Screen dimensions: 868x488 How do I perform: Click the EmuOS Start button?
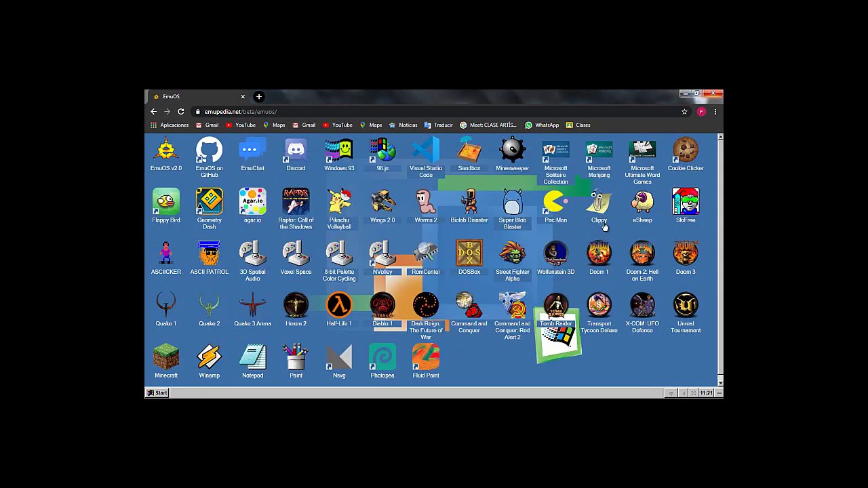click(x=157, y=393)
